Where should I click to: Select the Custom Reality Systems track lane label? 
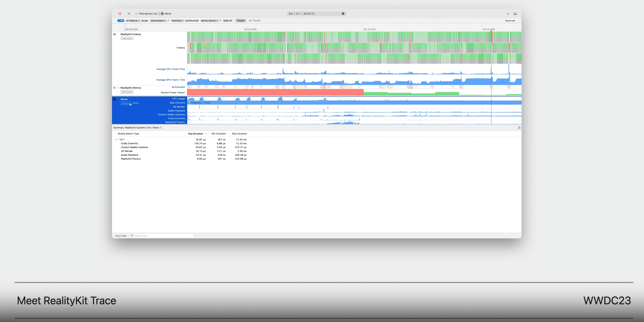click(x=171, y=115)
